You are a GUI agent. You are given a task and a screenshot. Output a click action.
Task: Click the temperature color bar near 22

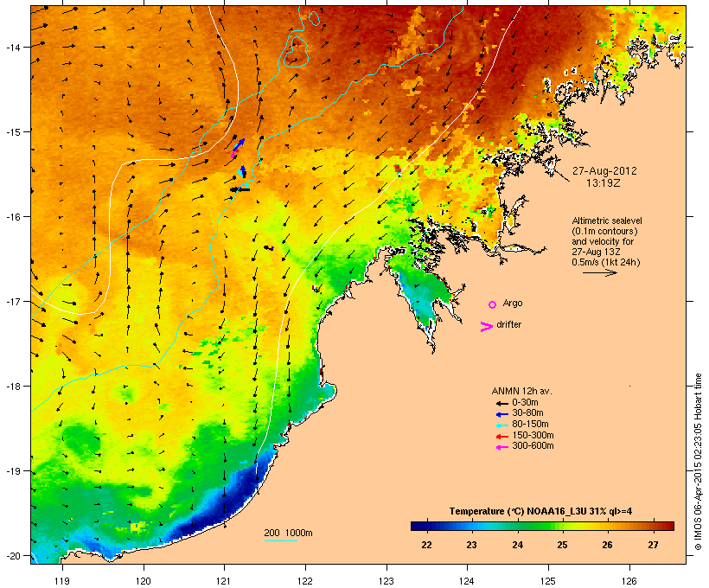[x=425, y=526]
